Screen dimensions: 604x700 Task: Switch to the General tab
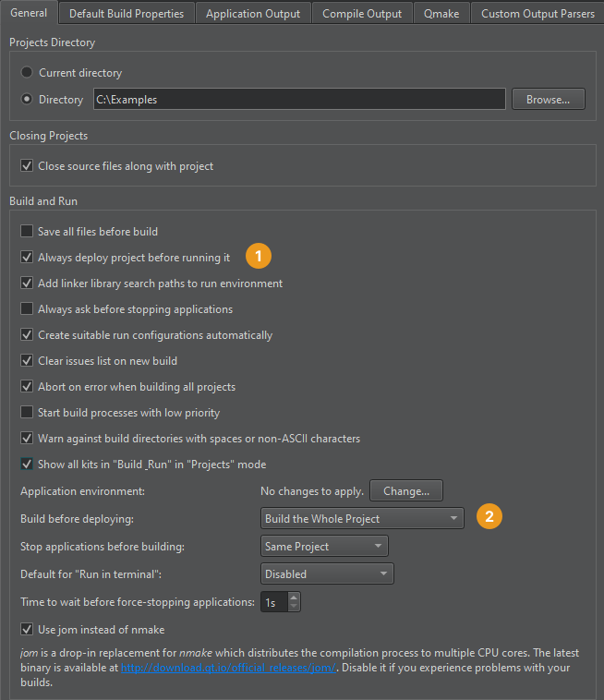tap(29, 13)
